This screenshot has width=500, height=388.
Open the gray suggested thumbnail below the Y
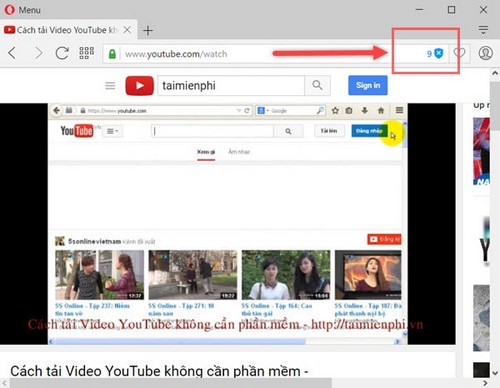click(481, 318)
